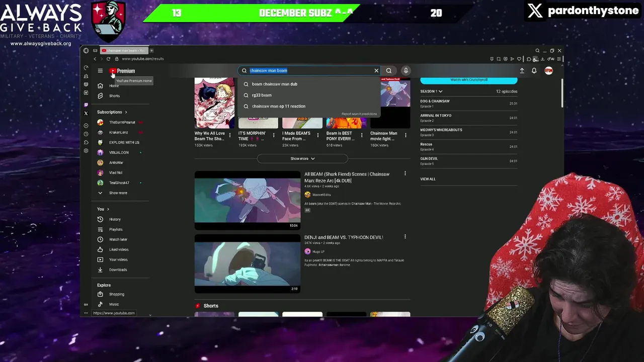Image resolution: width=644 pixels, height=362 pixels.
Task: Click VIEW ALL episodes
Action: click(428, 179)
